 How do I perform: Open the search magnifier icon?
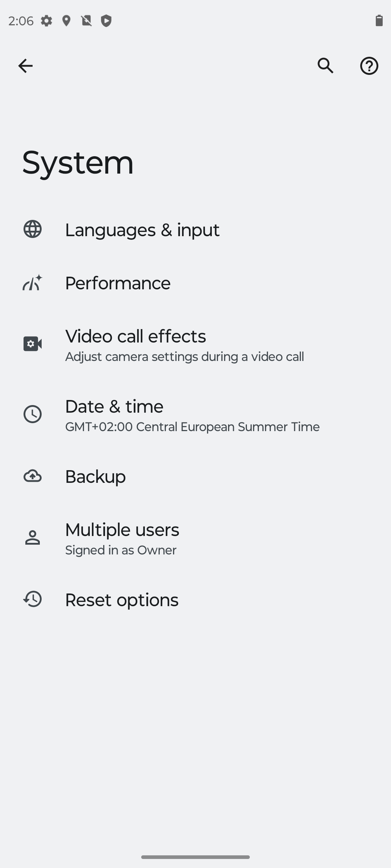tap(325, 66)
